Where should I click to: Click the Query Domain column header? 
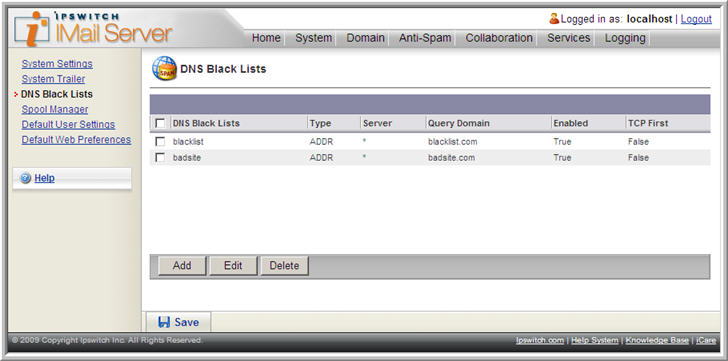[x=459, y=123]
